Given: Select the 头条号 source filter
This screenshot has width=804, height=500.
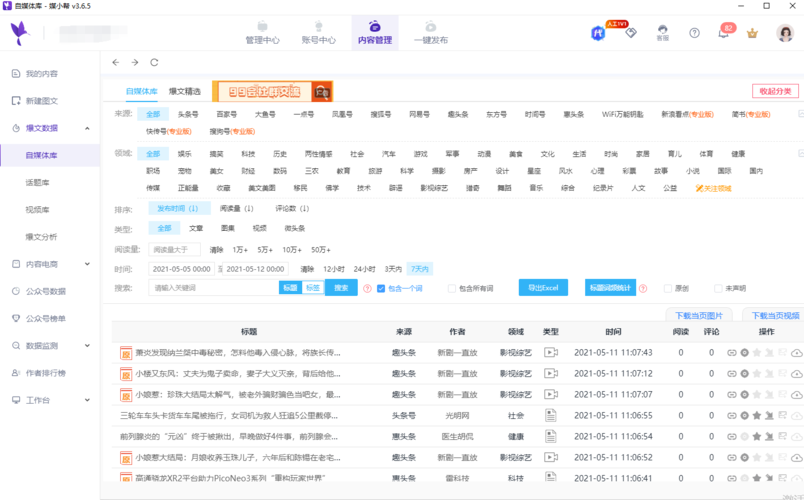Looking at the screenshot, I should (188, 114).
